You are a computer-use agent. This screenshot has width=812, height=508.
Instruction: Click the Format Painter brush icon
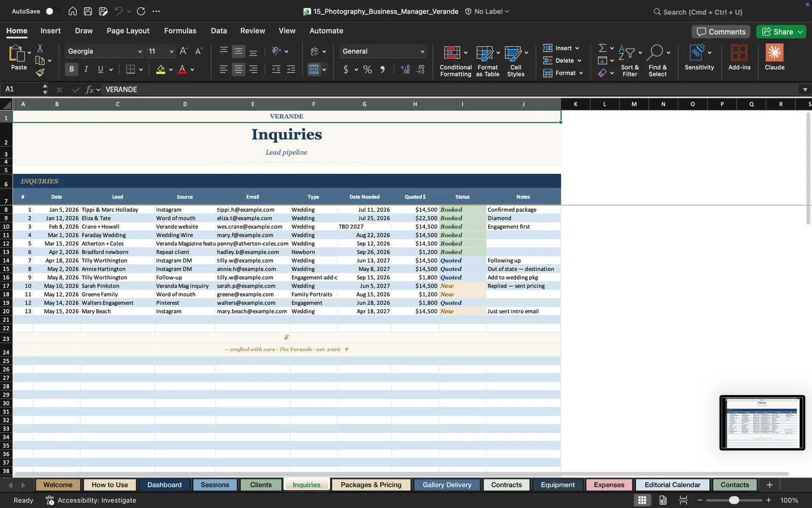pyautogui.click(x=40, y=73)
